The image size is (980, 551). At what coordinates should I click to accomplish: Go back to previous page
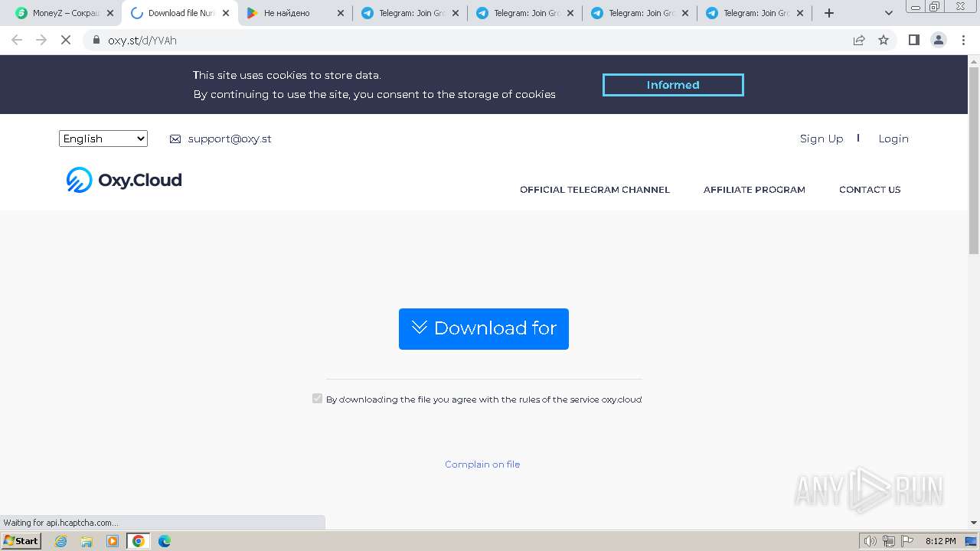(x=17, y=40)
